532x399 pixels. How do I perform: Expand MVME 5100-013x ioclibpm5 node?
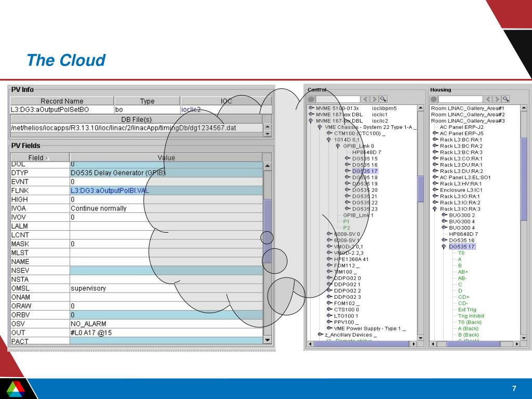(311, 108)
